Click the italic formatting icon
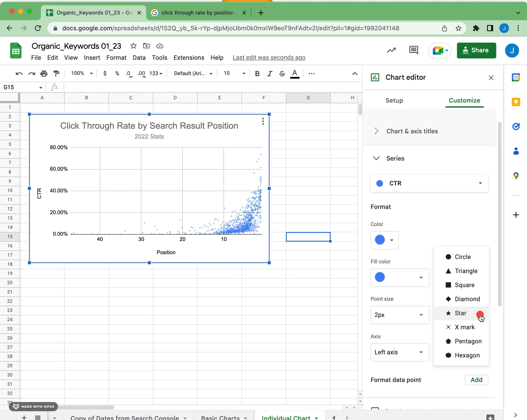527x420 pixels. [x=269, y=73]
